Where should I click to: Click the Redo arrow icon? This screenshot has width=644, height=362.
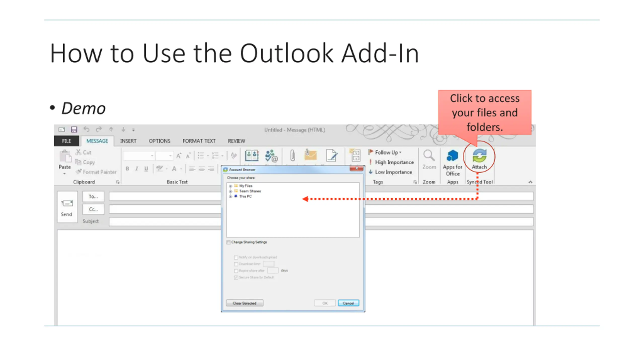point(99,129)
